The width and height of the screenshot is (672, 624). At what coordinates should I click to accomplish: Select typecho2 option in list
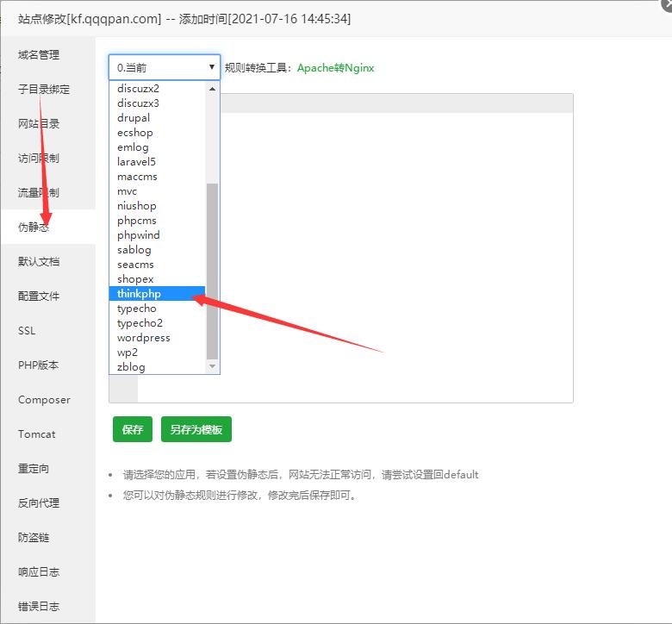tap(140, 323)
